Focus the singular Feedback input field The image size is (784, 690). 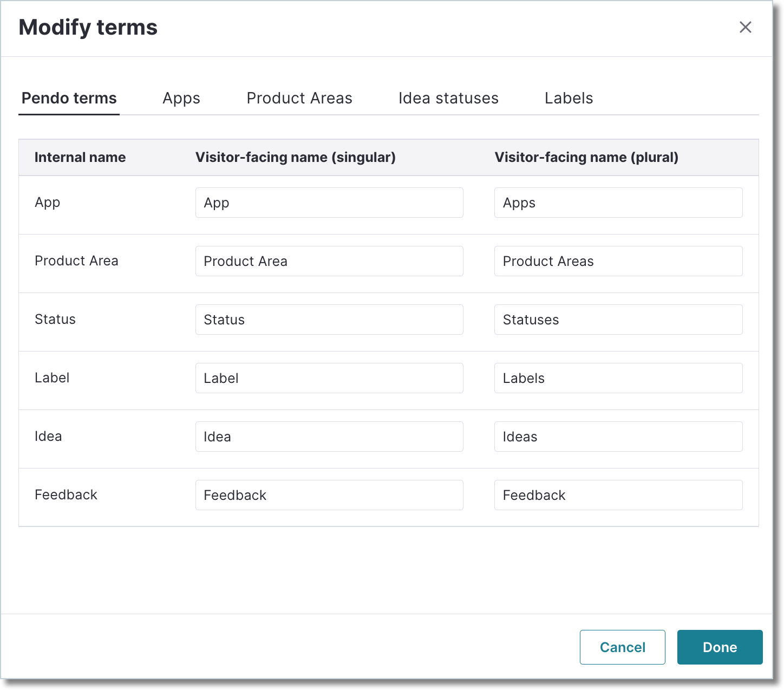(329, 495)
